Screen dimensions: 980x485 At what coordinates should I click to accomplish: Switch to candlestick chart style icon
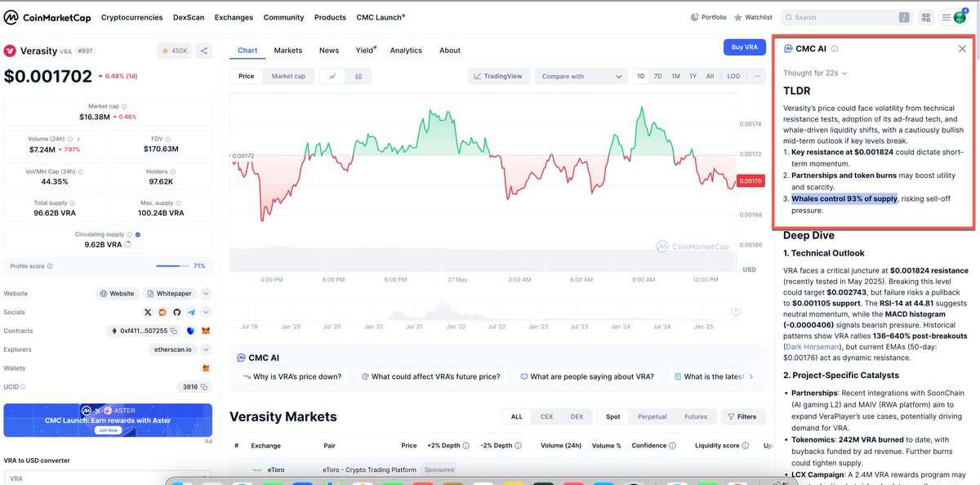click(359, 76)
